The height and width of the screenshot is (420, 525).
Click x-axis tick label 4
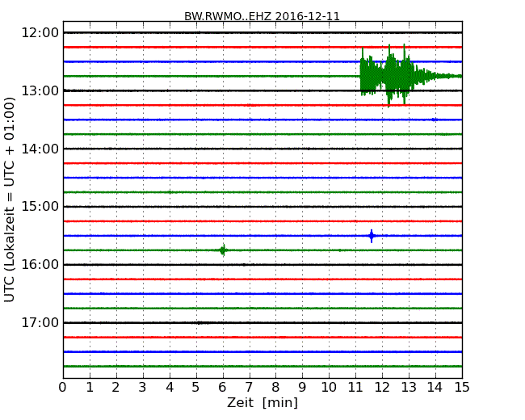tap(170, 388)
